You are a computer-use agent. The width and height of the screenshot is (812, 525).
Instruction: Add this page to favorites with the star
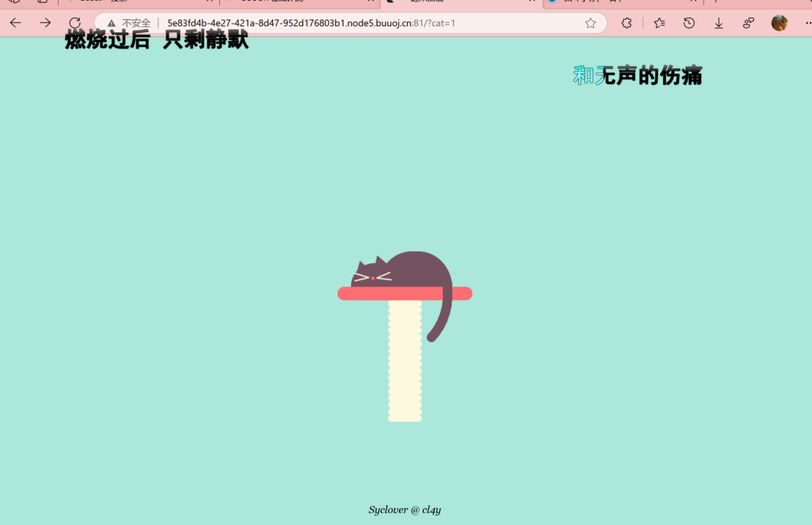[x=590, y=23]
